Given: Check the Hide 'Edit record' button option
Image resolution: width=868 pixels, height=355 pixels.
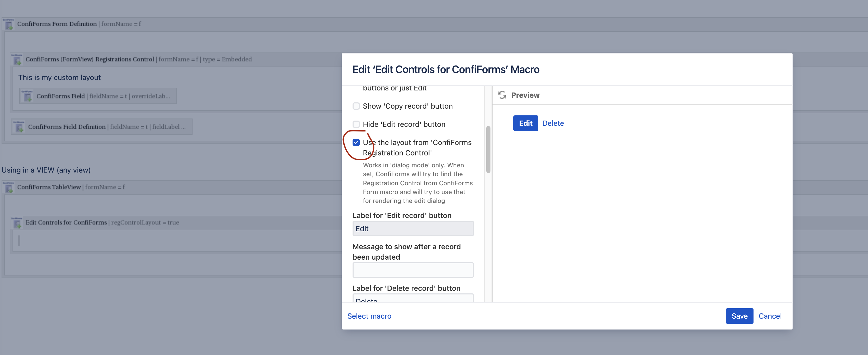Looking at the screenshot, I should click(x=356, y=124).
